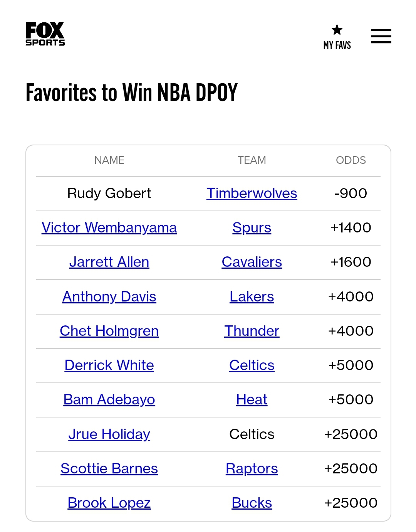Tap the My Favs star icon
The width and height of the screenshot is (416, 532).
point(337,30)
